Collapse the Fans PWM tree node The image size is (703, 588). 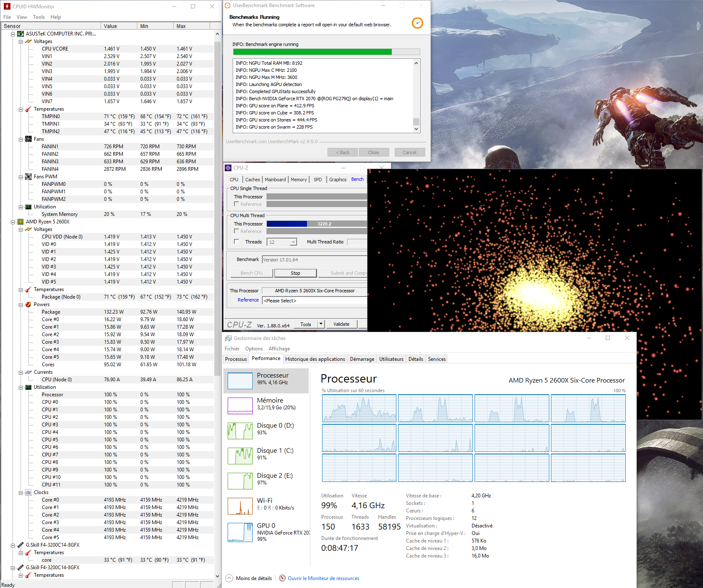20,177
